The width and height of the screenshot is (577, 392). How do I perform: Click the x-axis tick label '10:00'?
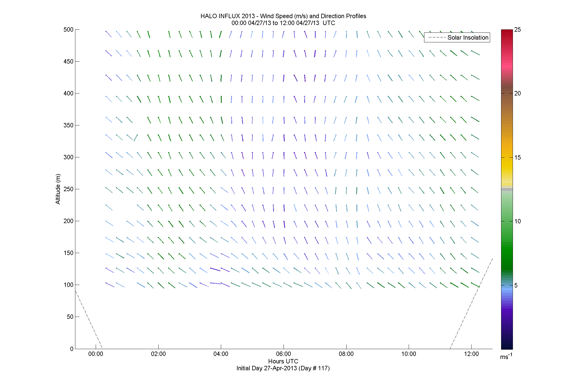coord(409,354)
